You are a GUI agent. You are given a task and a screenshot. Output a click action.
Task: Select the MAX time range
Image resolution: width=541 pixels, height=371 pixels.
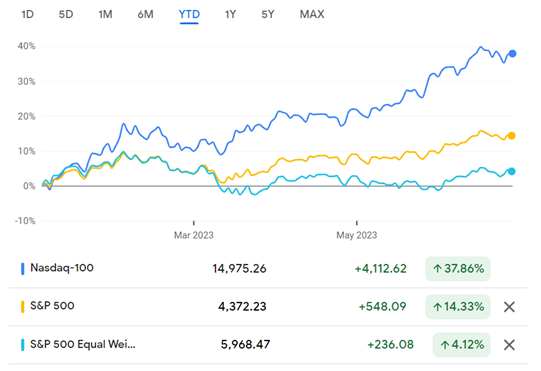[312, 14]
